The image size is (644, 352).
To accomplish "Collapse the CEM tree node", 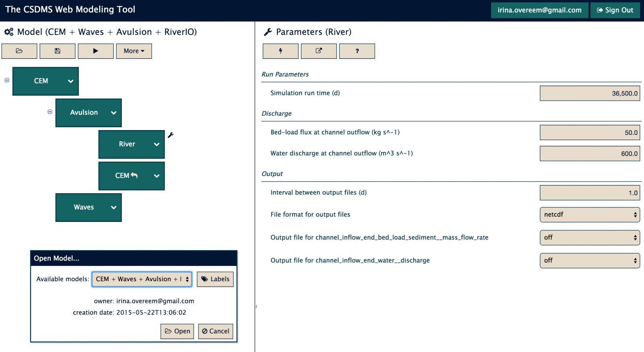I will click(x=7, y=80).
